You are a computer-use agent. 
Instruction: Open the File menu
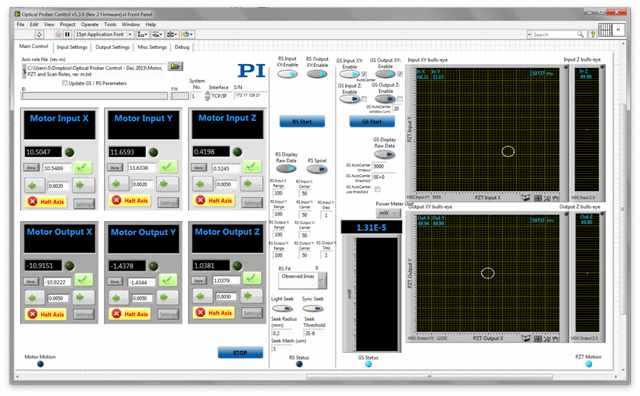click(x=20, y=24)
